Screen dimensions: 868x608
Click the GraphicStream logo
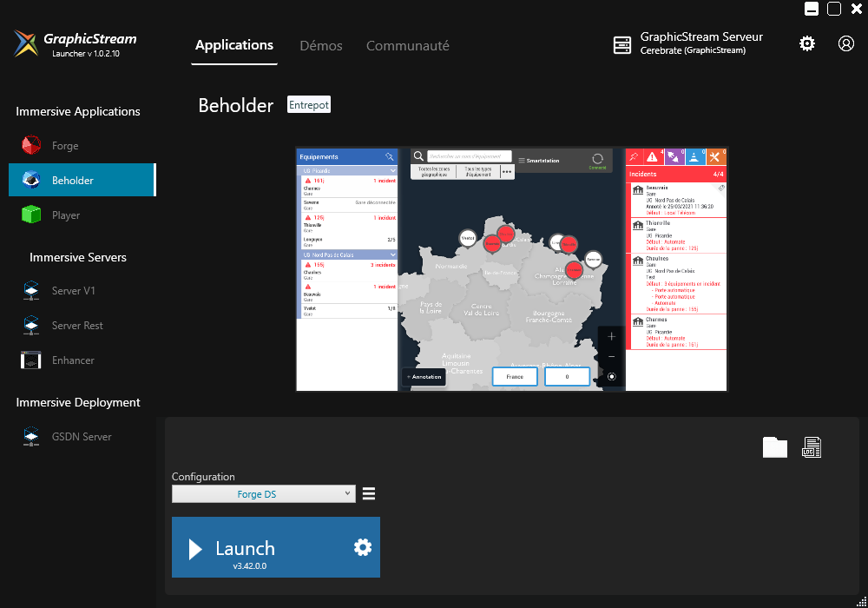(x=26, y=43)
